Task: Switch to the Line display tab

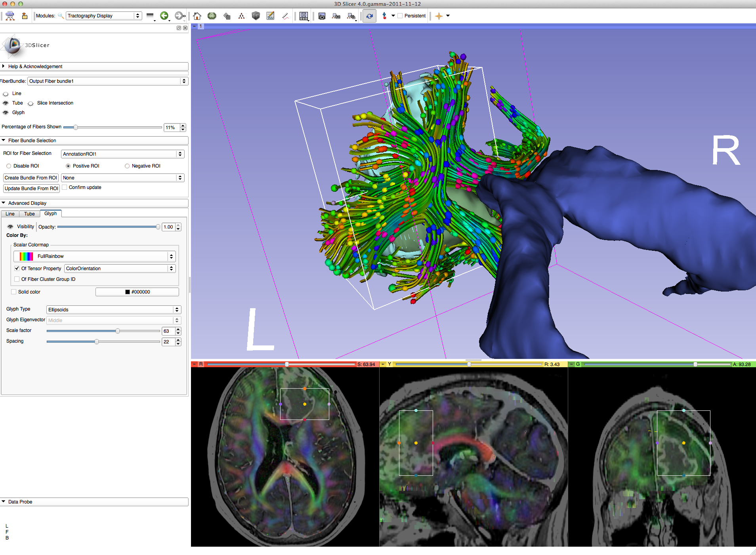Action: (10, 214)
